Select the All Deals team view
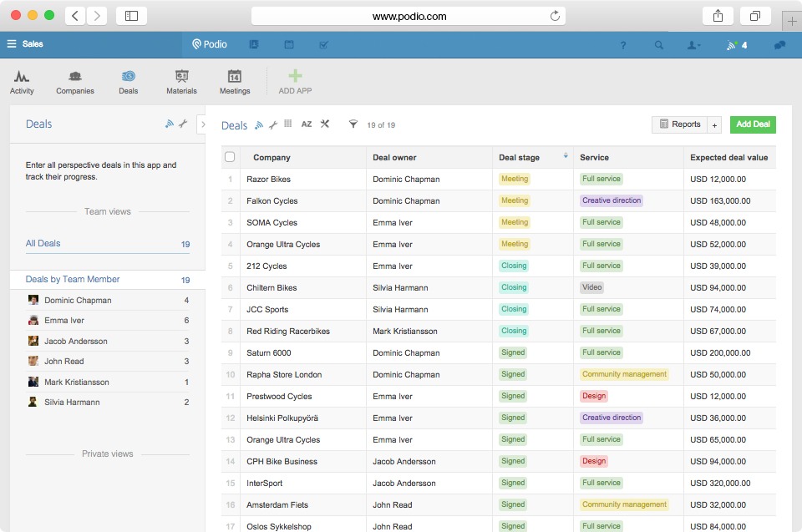This screenshot has height=532, width=802. [43, 244]
